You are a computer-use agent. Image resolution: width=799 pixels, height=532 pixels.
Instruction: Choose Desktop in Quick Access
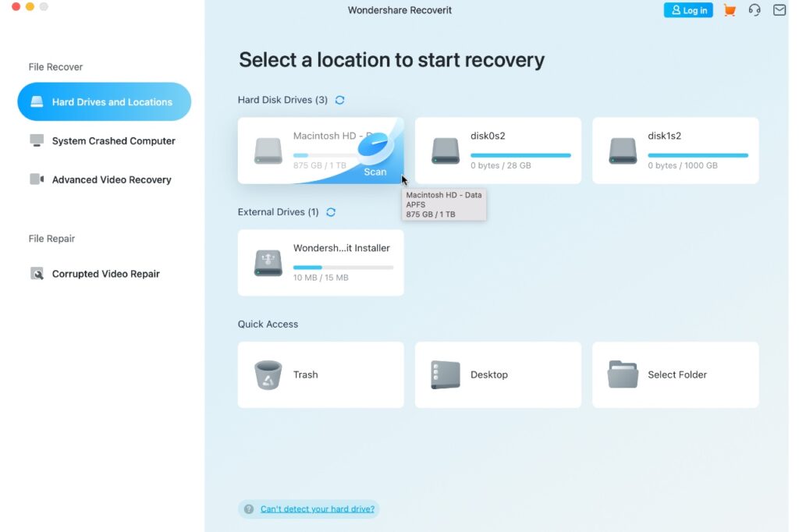pyautogui.click(x=498, y=374)
